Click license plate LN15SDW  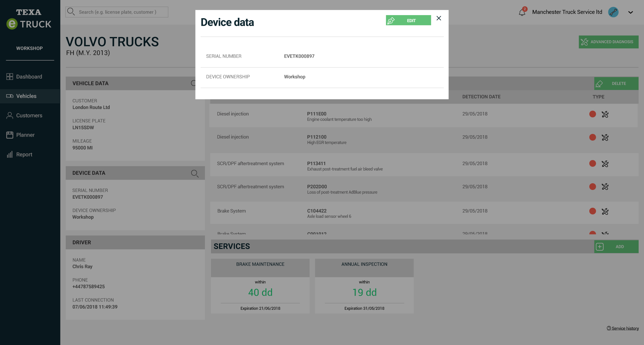[83, 128]
